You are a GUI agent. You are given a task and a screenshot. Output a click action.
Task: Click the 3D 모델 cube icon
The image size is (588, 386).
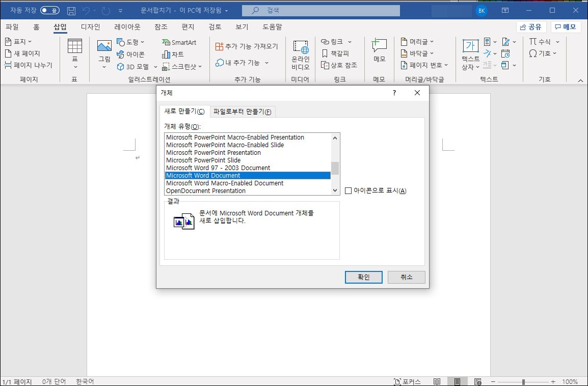120,67
